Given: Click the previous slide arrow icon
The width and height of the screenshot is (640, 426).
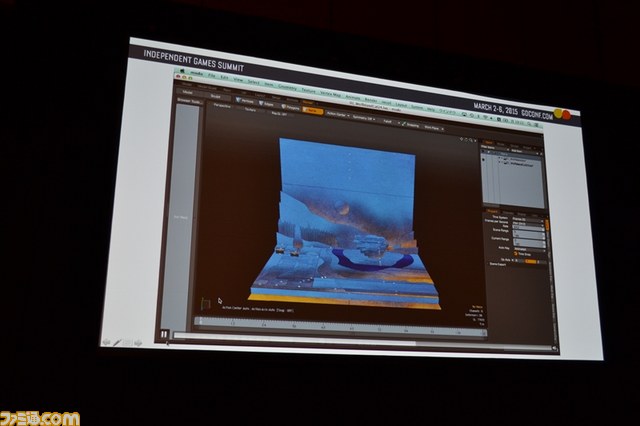Looking at the screenshot, I should click(107, 342).
